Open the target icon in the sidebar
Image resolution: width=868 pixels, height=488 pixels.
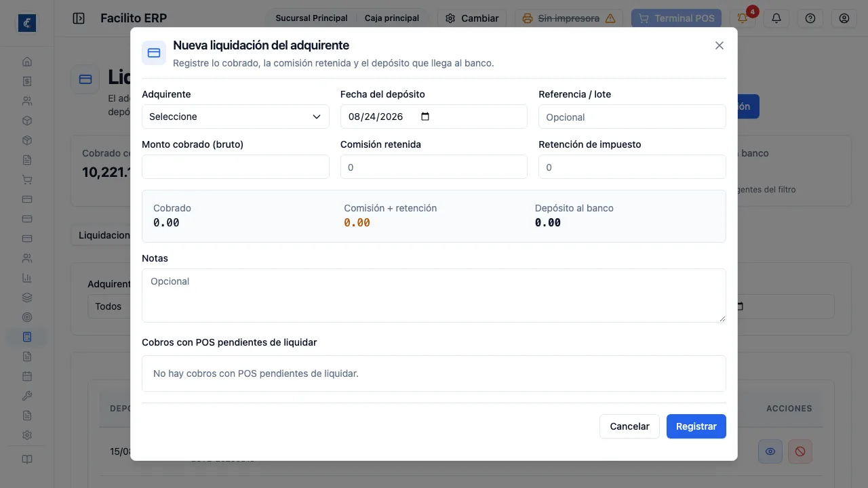coord(27,317)
